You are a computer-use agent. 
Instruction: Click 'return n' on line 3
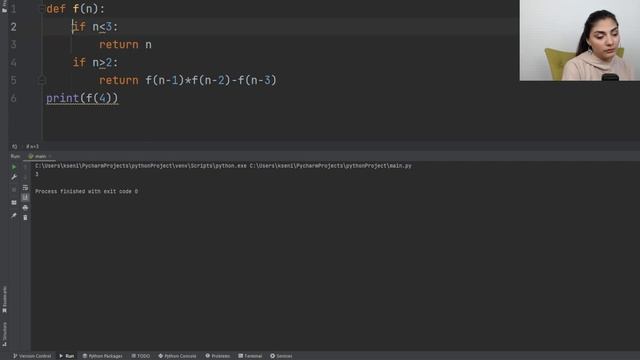point(125,44)
